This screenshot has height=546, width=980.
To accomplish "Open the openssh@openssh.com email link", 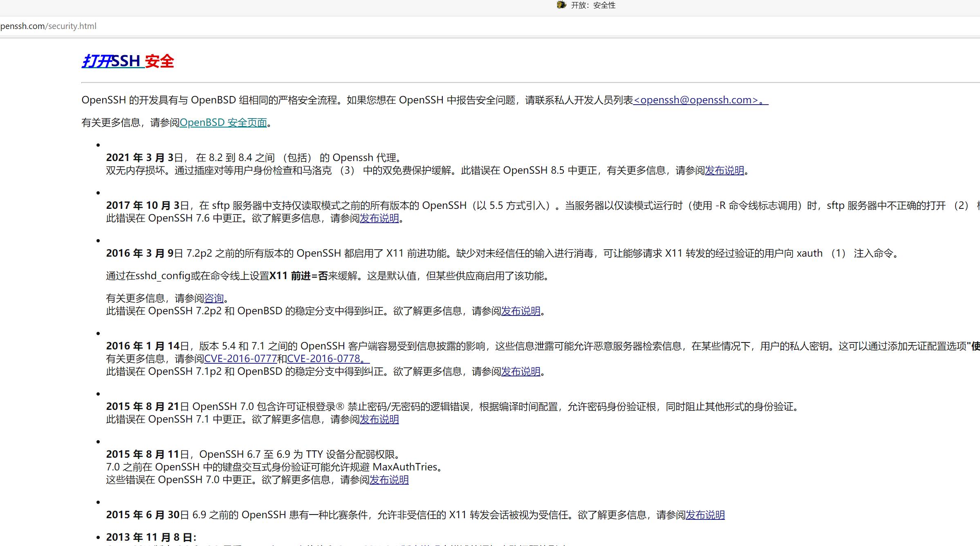I will click(701, 100).
